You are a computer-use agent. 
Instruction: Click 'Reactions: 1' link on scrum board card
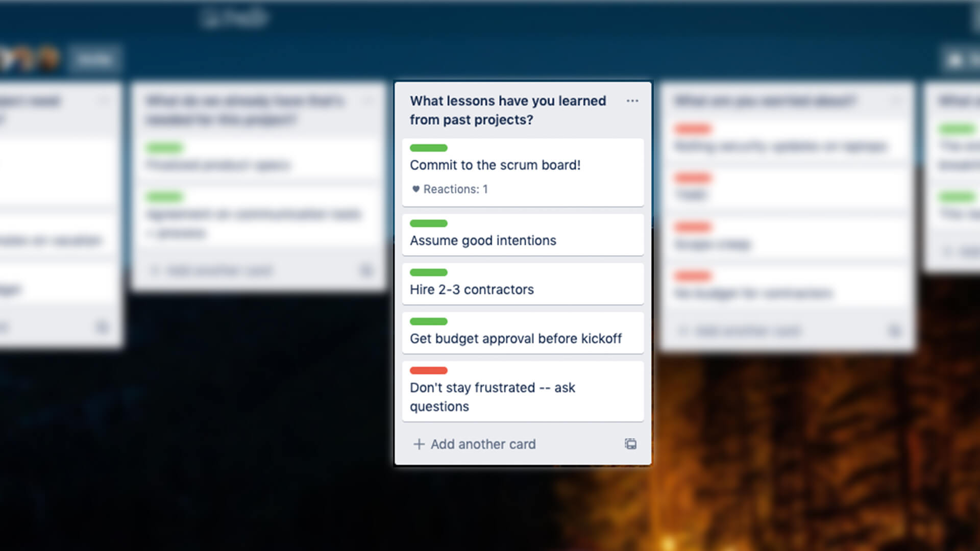coord(449,189)
